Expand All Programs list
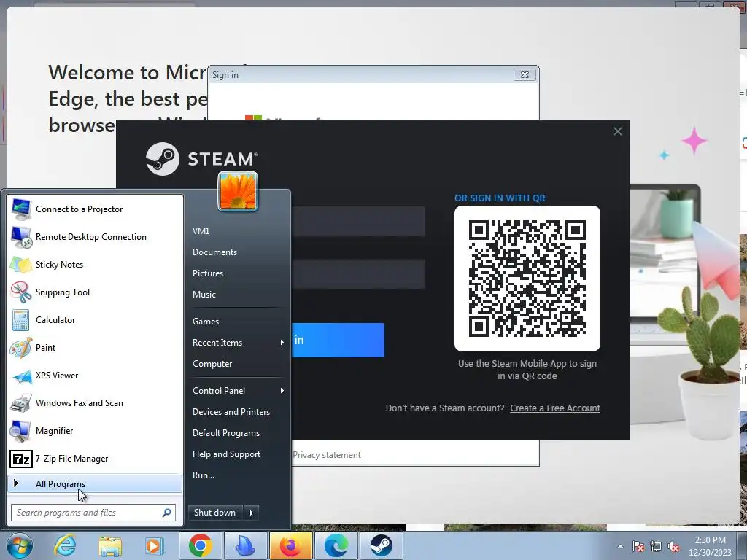This screenshot has width=747, height=560. tap(94, 484)
